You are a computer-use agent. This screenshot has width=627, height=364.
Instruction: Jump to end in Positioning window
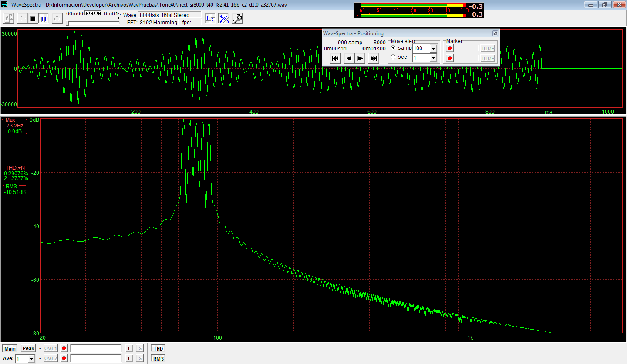[x=374, y=58]
